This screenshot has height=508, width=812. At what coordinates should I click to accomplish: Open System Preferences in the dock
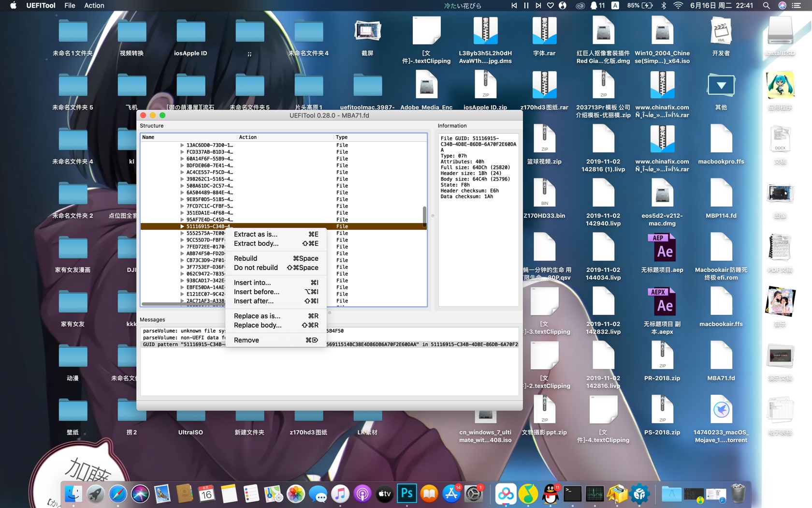click(x=474, y=494)
